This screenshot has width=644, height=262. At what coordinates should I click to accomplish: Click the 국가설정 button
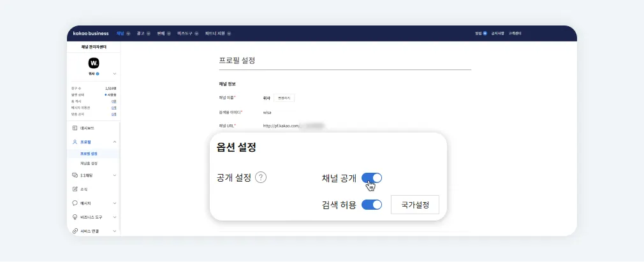click(415, 205)
